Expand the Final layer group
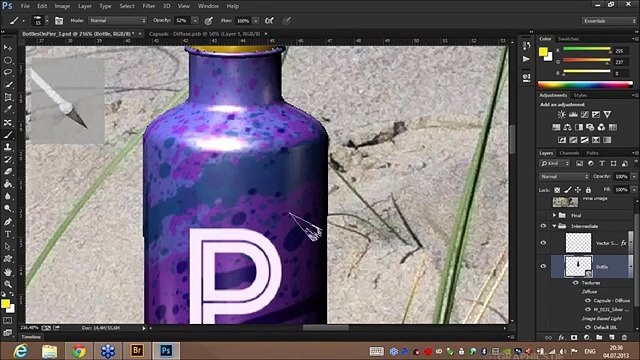Viewport: 640px width, 360px height. coord(554,215)
